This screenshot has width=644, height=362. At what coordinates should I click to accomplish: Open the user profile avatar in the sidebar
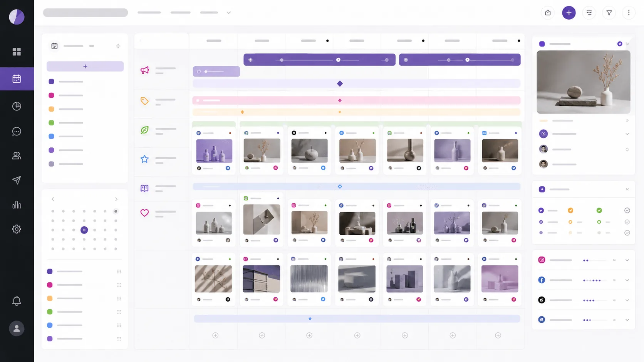17,329
